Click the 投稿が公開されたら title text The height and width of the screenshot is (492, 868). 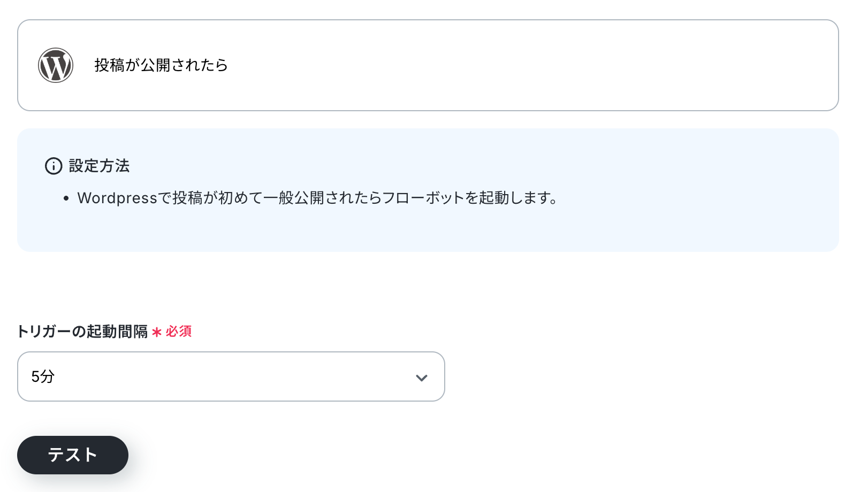161,65
